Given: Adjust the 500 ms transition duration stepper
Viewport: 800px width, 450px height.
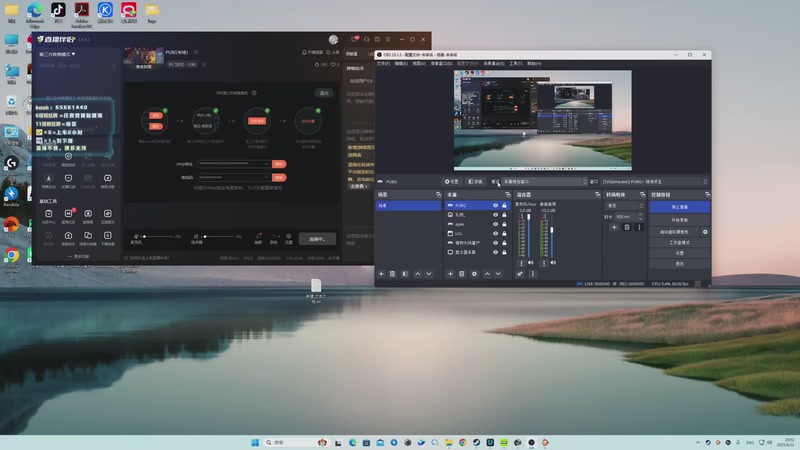Looking at the screenshot, I should (x=640, y=217).
